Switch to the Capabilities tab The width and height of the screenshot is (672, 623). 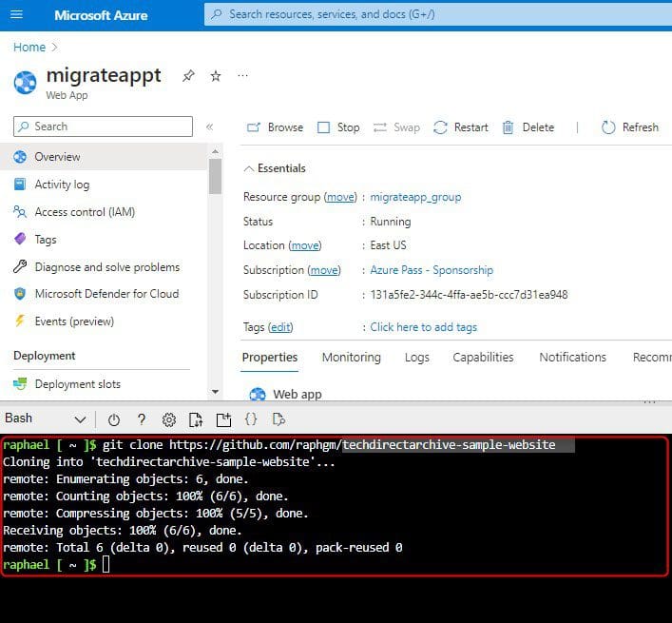tap(483, 358)
